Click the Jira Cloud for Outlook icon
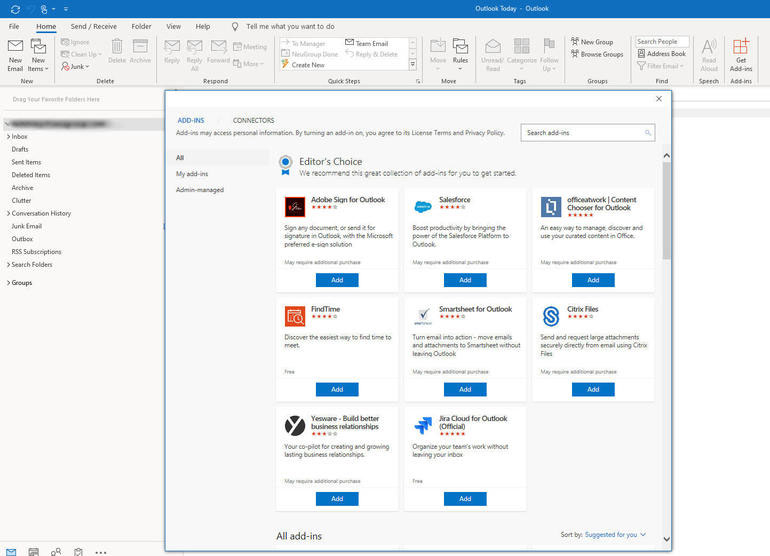The height and width of the screenshot is (556, 770). click(x=423, y=425)
